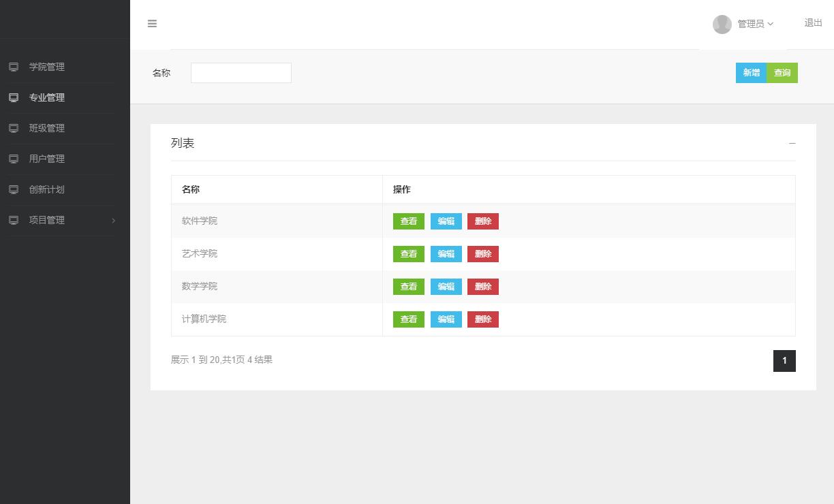Click the 查询 search button

782,73
